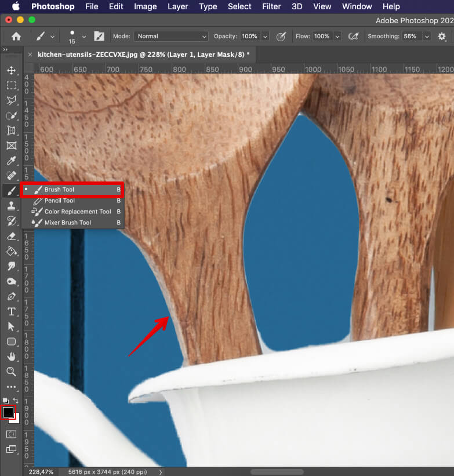Viewport: 454px width, 476px height.
Task: Reset default foreground and background colors
Action: coord(5,401)
